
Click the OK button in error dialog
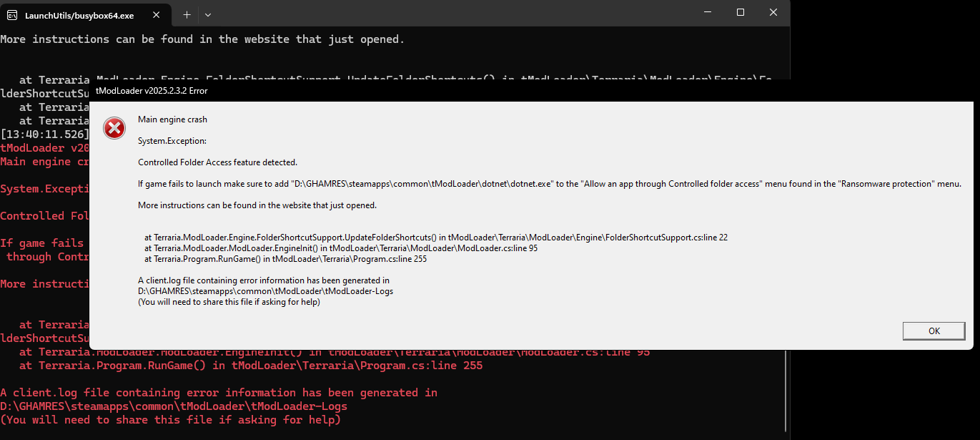coord(934,331)
